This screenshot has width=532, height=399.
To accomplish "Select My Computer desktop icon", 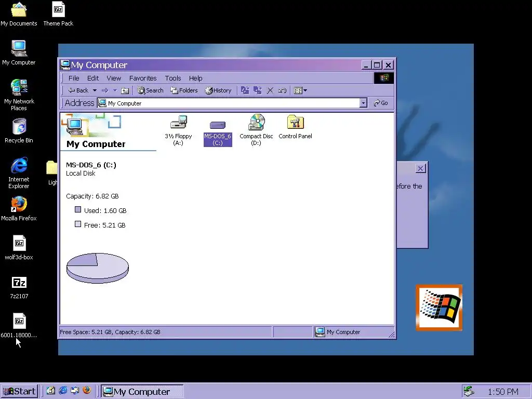I will tap(19, 53).
